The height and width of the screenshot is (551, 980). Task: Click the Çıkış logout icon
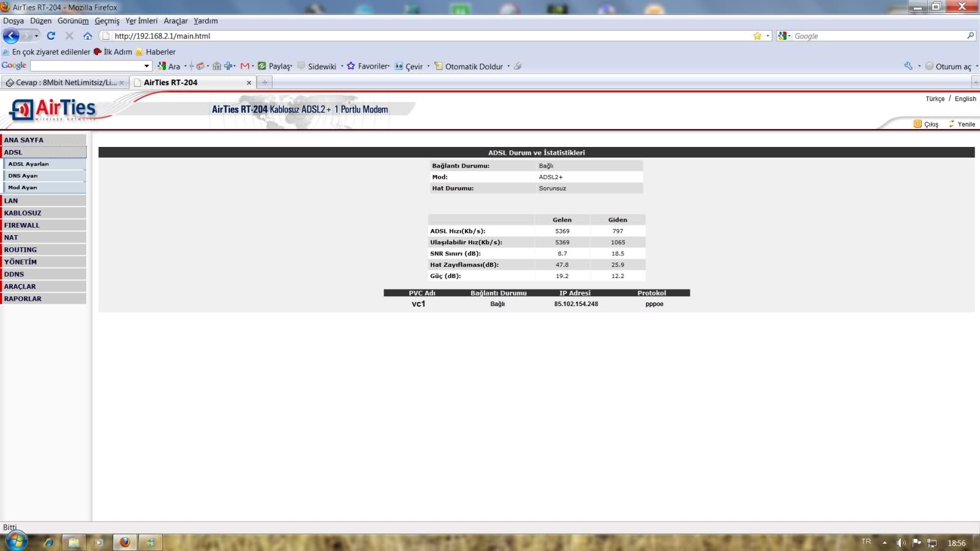click(x=918, y=124)
